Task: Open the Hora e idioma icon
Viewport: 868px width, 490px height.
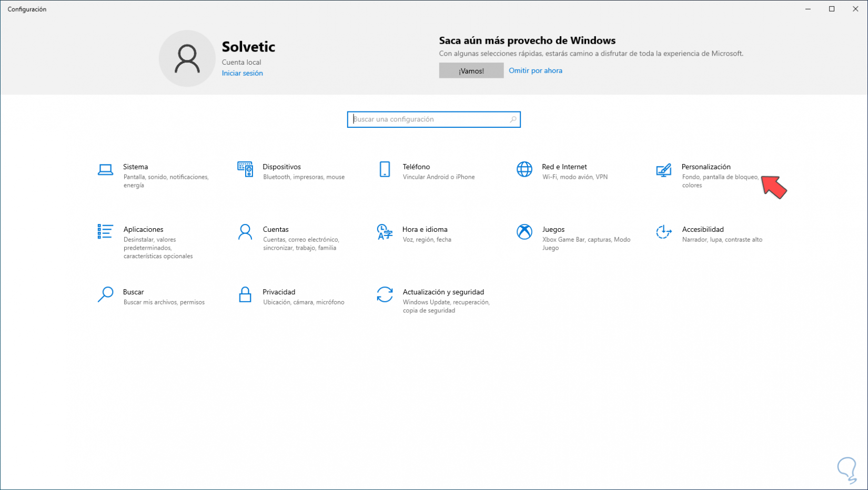Action: pos(385,232)
